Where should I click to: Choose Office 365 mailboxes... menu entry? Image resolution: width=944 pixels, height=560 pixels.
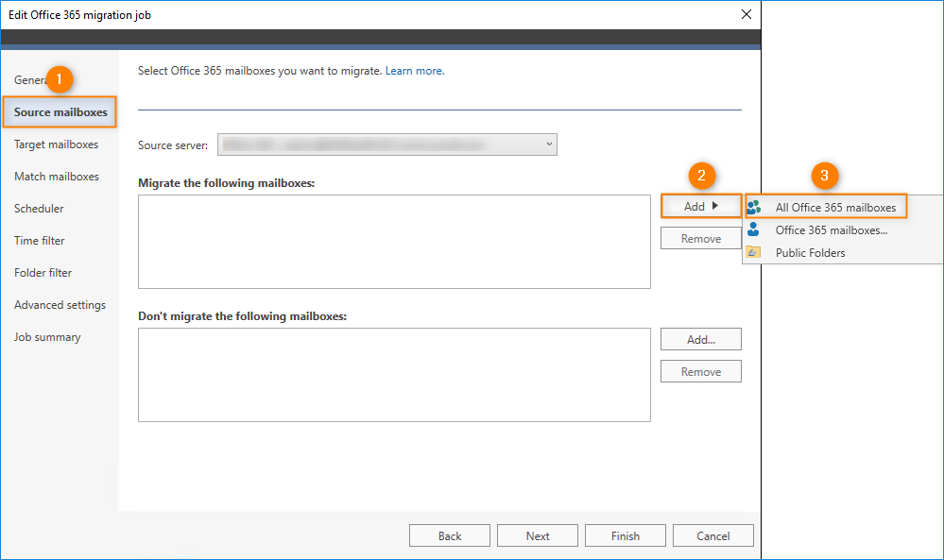(832, 230)
